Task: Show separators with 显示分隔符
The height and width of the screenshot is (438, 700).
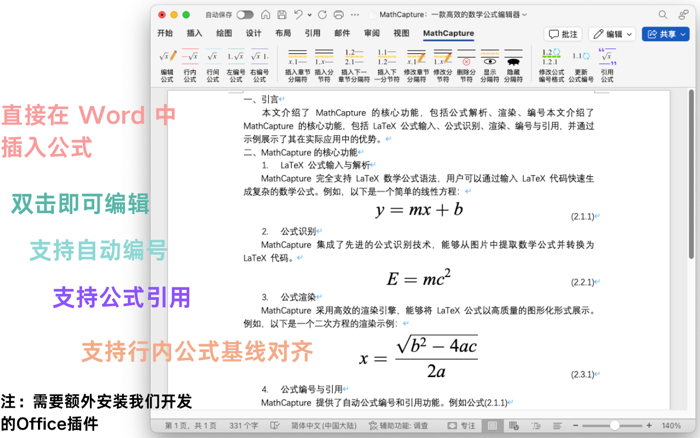Action: (x=490, y=65)
